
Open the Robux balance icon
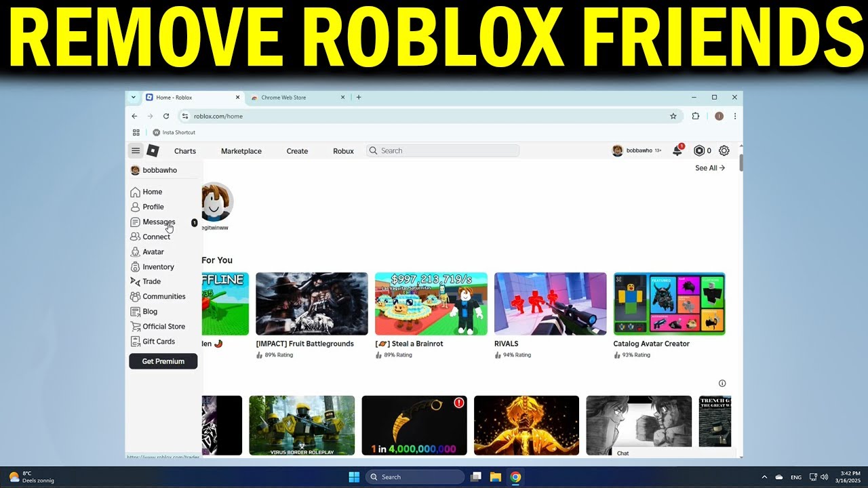(699, 150)
